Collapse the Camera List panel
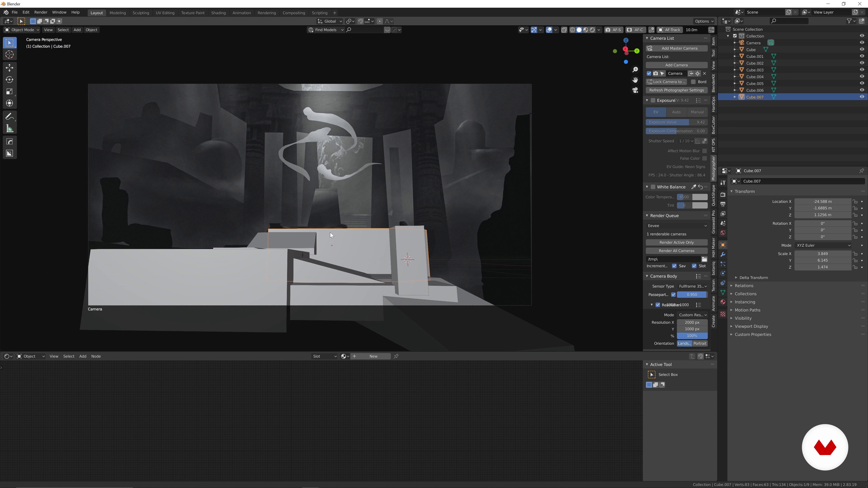The width and height of the screenshot is (868, 488). [647, 38]
